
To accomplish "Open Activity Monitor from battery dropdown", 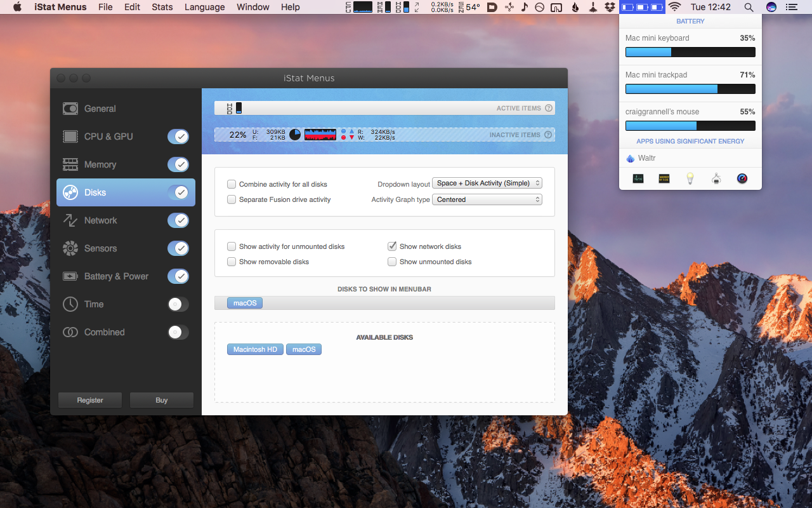I will tap(638, 178).
